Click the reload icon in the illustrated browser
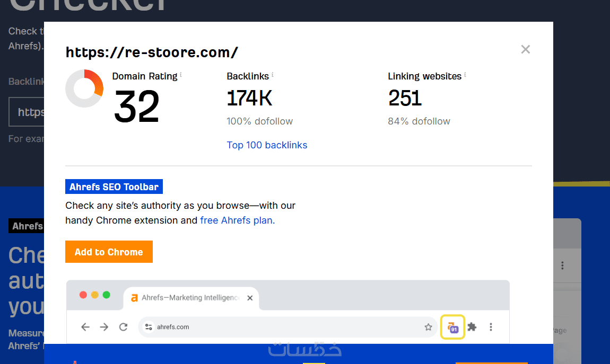 [x=123, y=327]
